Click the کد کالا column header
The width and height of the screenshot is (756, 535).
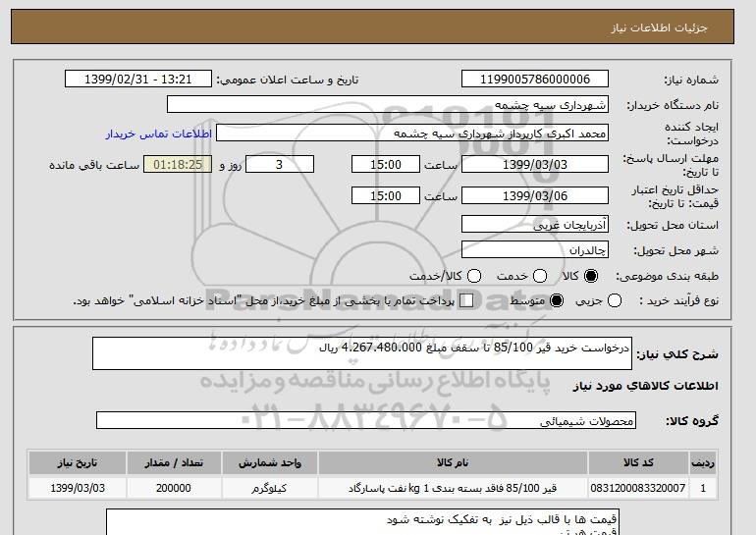638,462
